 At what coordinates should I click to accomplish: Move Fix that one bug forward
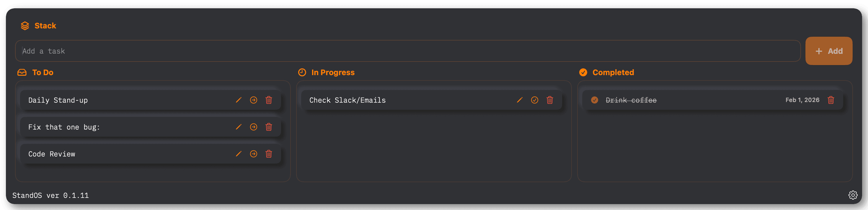[x=254, y=127]
